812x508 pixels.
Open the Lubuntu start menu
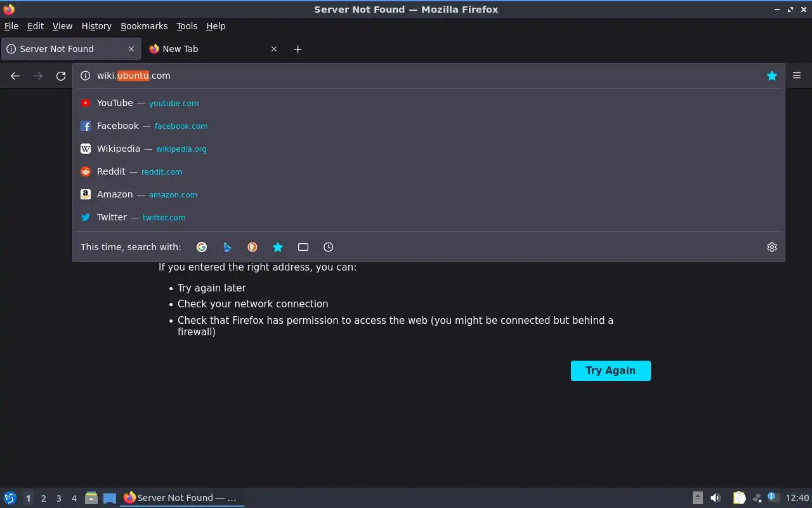[10, 498]
